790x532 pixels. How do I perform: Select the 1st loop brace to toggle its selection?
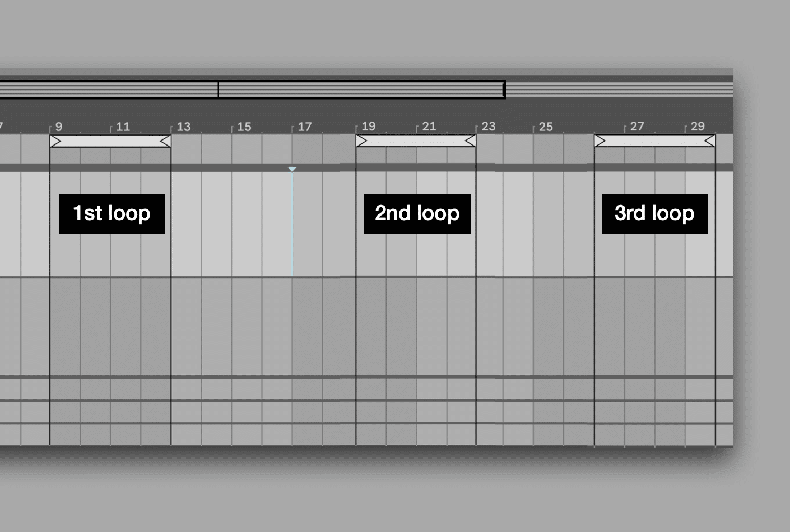pyautogui.click(x=111, y=141)
